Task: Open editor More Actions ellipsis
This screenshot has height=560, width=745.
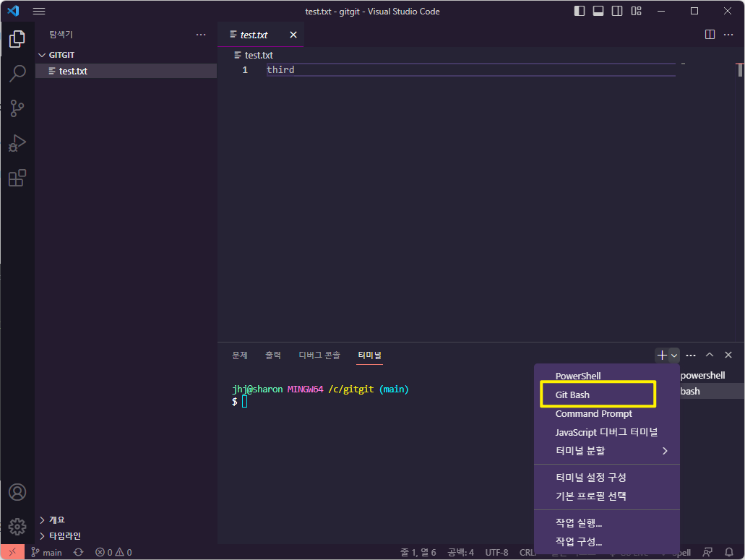Action: point(728,35)
